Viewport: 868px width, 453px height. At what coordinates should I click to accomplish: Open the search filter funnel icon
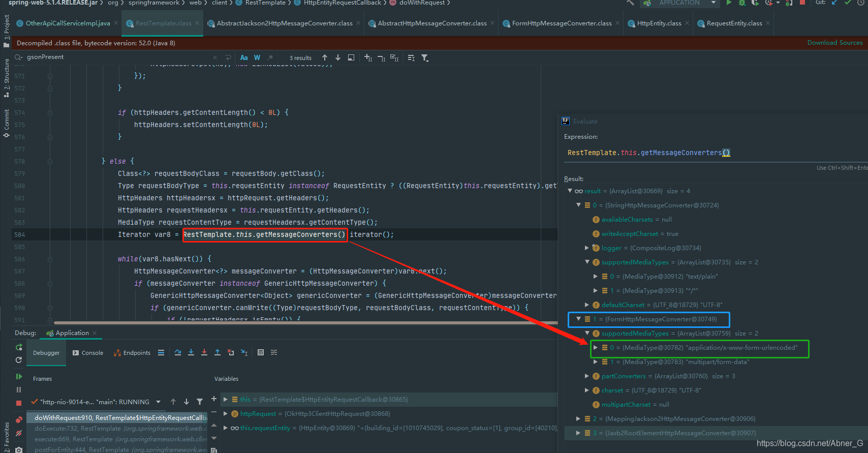425,57
